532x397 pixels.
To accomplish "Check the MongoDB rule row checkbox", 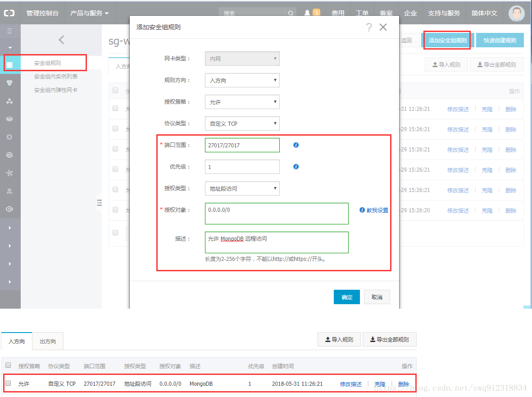I will [x=8, y=383].
